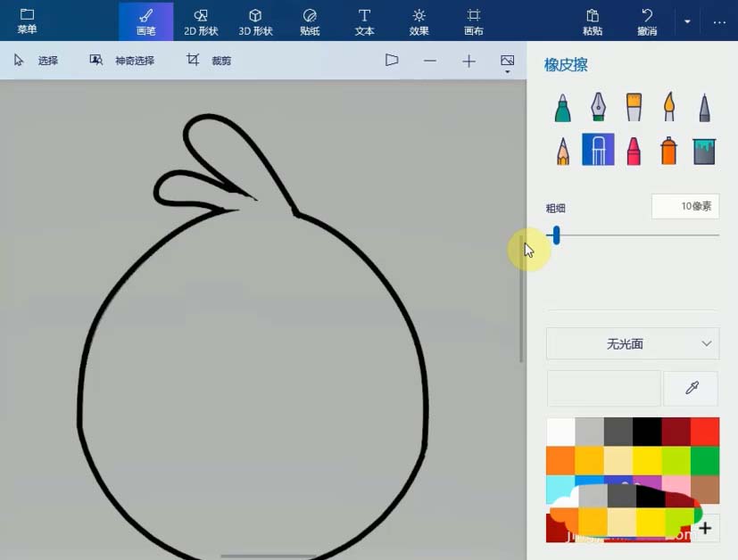
Task: Open the 效果 effects tab
Action: click(x=419, y=21)
